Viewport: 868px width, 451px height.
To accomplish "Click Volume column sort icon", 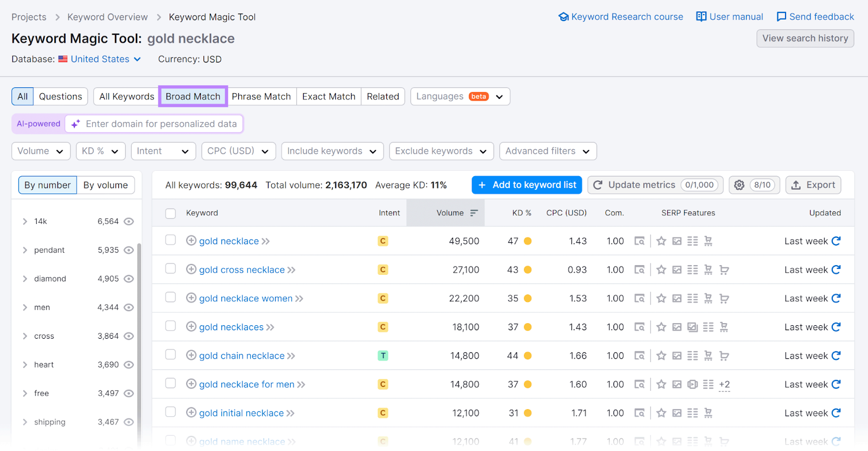I will (x=474, y=213).
